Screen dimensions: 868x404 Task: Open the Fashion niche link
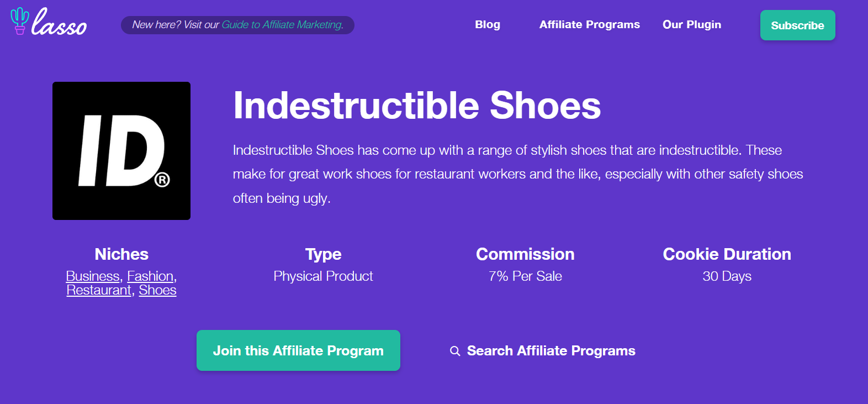pos(150,276)
